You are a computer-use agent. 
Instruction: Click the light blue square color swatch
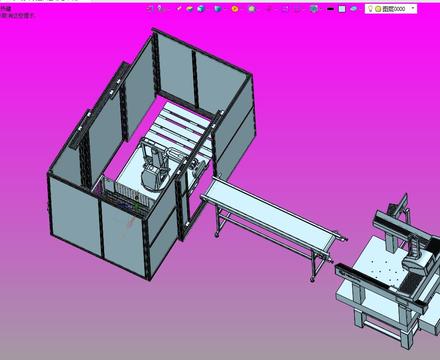(x=342, y=9)
